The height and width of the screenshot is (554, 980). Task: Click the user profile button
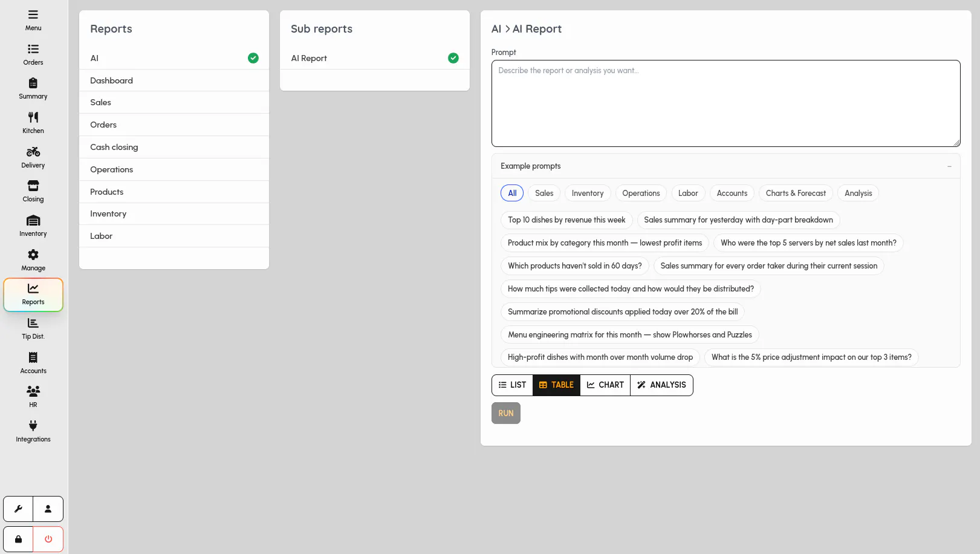click(x=48, y=509)
